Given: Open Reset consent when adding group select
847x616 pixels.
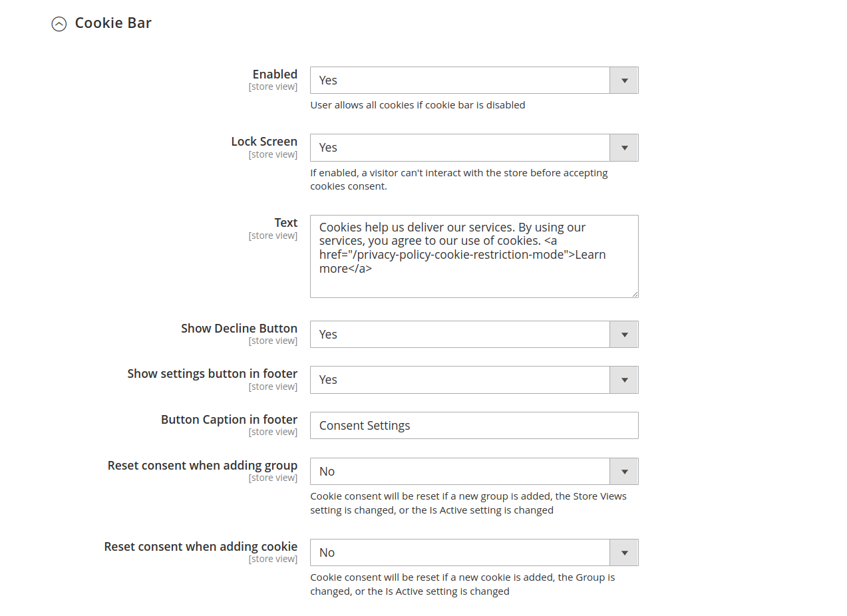Looking at the screenshot, I should (x=460, y=472).
